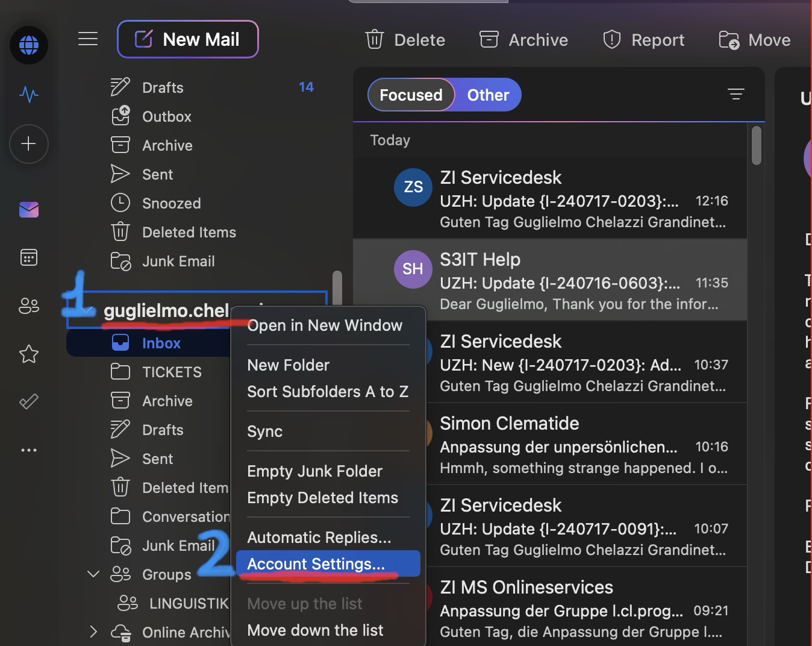Open the S3IT Help email
The width and height of the screenshot is (812, 646).
click(550, 280)
